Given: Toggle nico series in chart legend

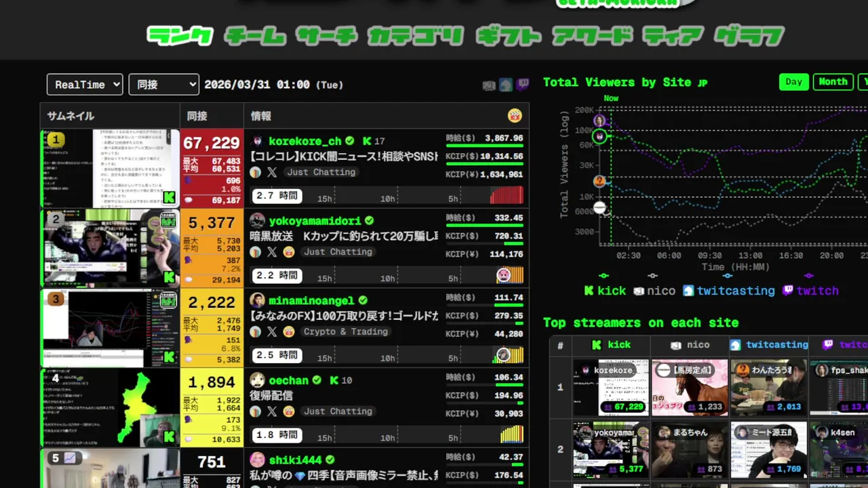Looking at the screenshot, I should tap(654, 290).
